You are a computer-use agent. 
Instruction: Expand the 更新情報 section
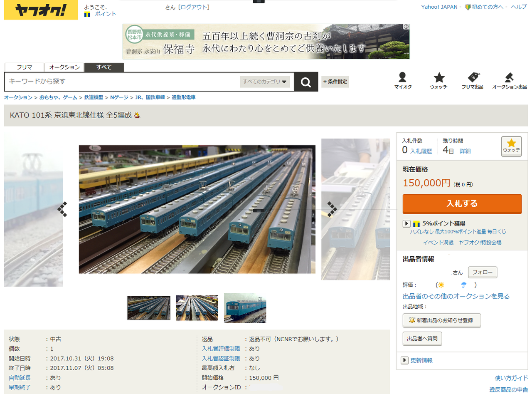click(404, 360)
